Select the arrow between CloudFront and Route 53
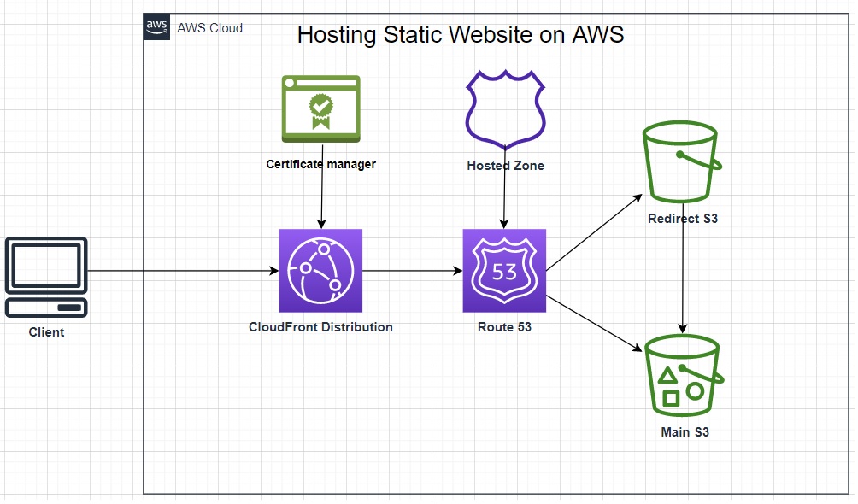Image resolution: width=858 pixels, height=504 pixels. coord(412,272)
